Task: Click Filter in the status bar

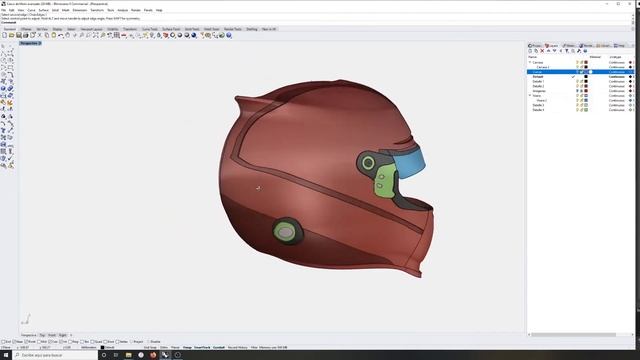Action: pyautogui.click(x=254, y=348)
